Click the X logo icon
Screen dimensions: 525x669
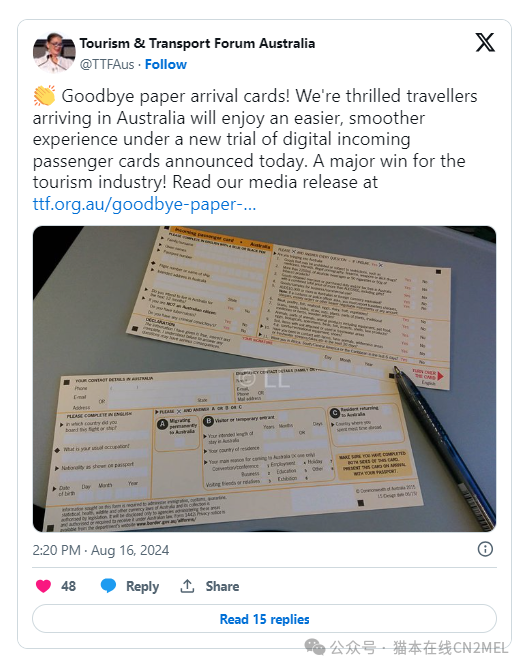[485, 42]
